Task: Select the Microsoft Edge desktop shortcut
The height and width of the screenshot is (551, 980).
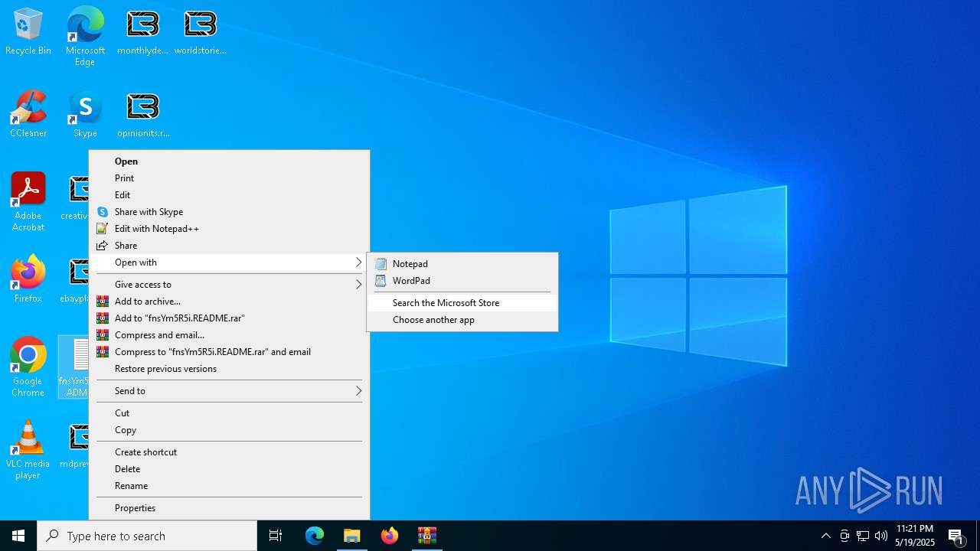Action: point(85,36)
